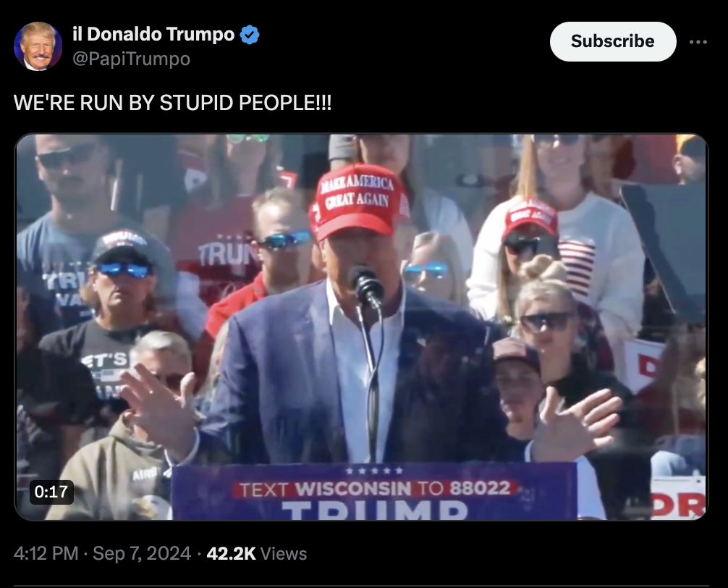Viewport: 728px width, 588px height.
Task: Click the TEXT WISCONSIN TO 88022 podium sign
Action: tap(374, 489)
